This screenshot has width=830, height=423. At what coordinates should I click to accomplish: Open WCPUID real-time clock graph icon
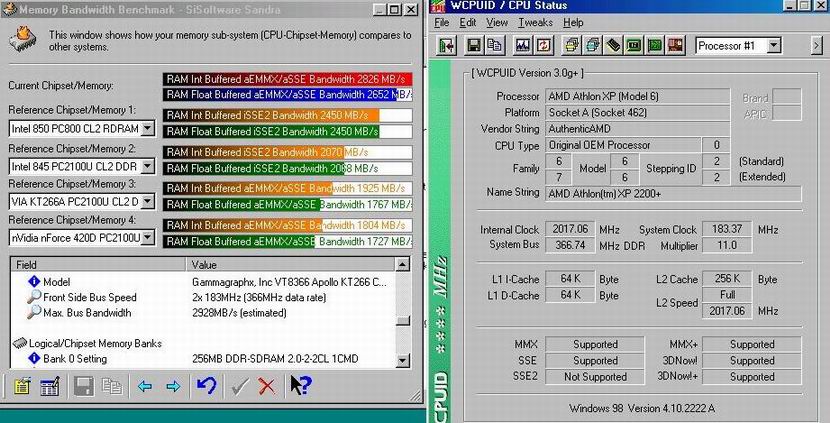click(x=523, y=46)
